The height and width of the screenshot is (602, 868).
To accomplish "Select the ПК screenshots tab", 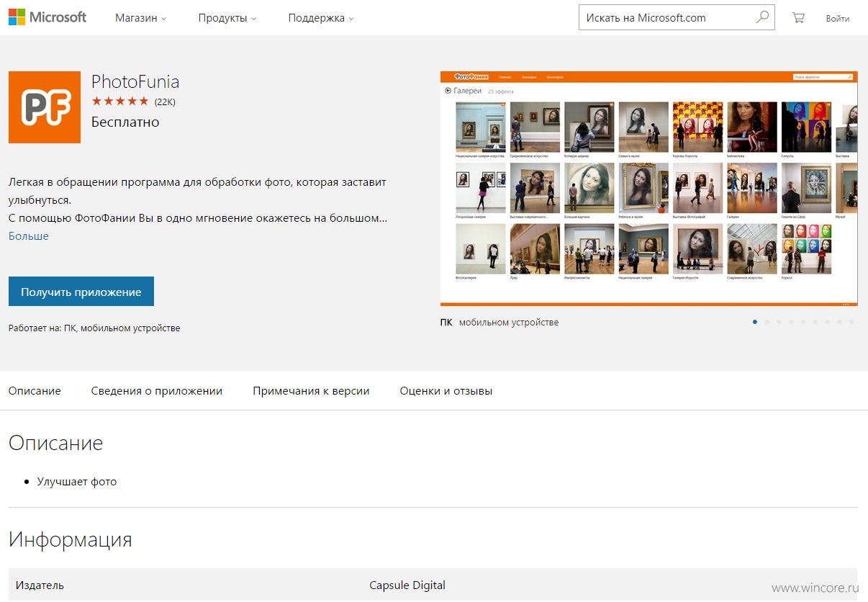I will click(x=446, y=323).
